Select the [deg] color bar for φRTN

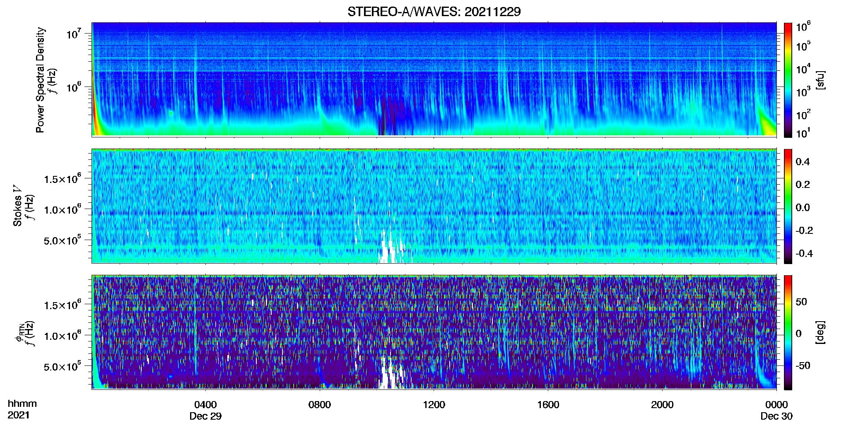click(788, 332)
